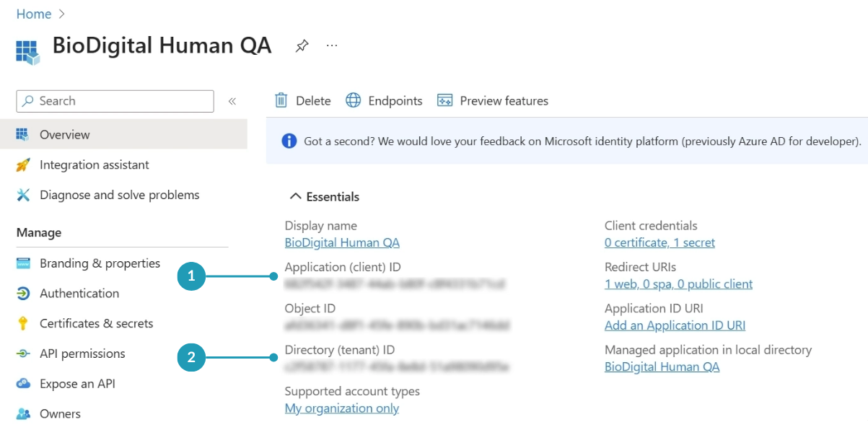
Task: Click the Integration assistant rocket icon
Action: pos(23,164)
